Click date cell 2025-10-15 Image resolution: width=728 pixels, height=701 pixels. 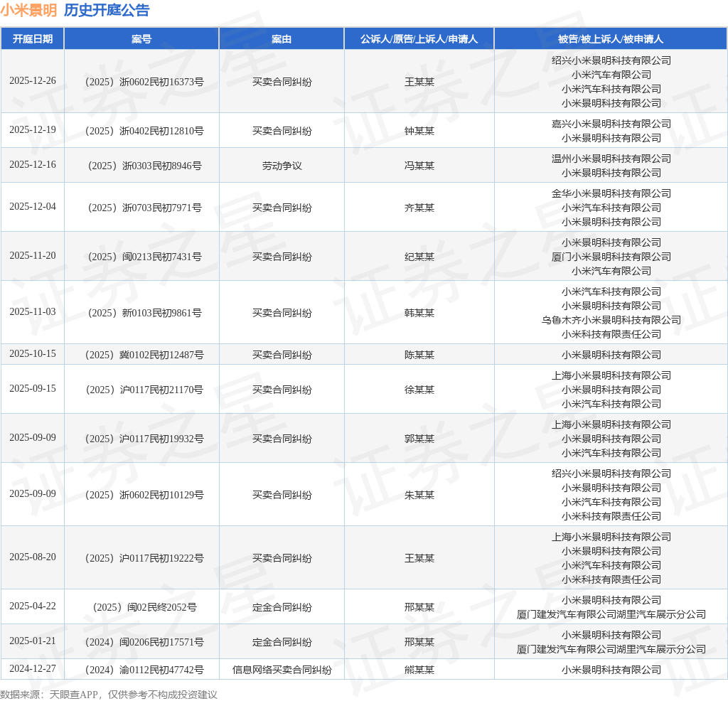tap(33, 354)
